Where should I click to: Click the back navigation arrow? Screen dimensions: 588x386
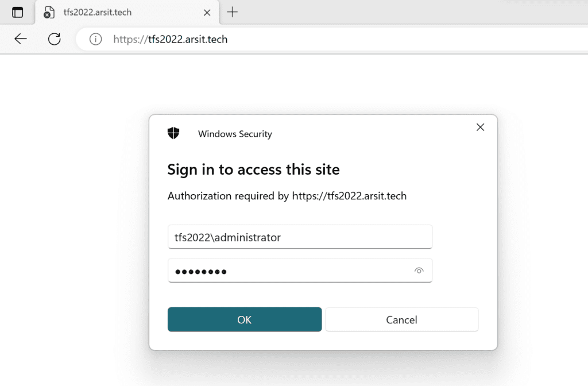(21, 39)
